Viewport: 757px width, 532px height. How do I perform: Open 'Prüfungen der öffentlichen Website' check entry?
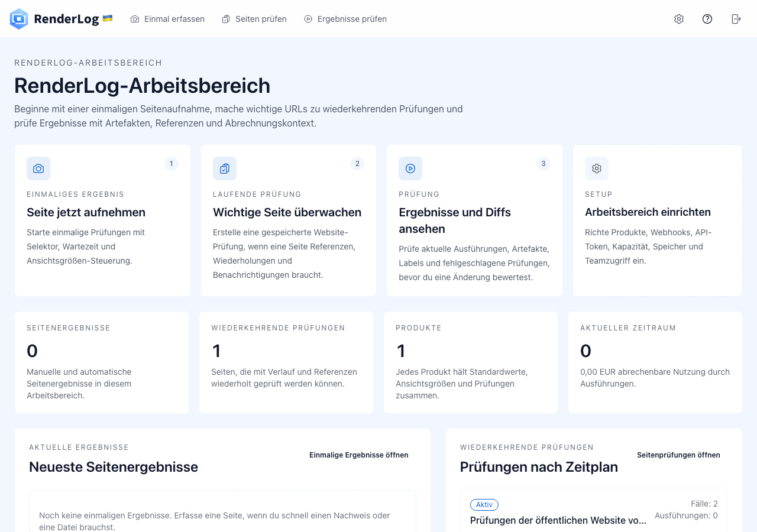coord(558,521)
